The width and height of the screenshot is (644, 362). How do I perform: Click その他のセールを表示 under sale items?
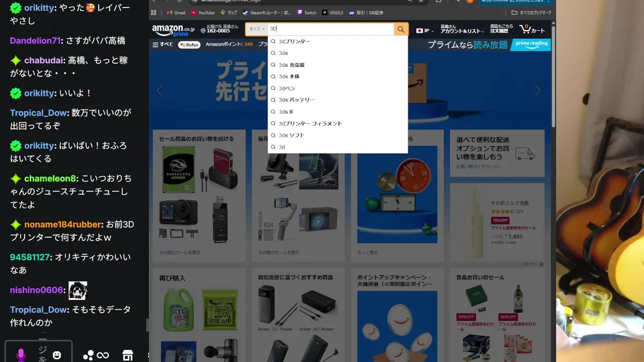[180, 252]
